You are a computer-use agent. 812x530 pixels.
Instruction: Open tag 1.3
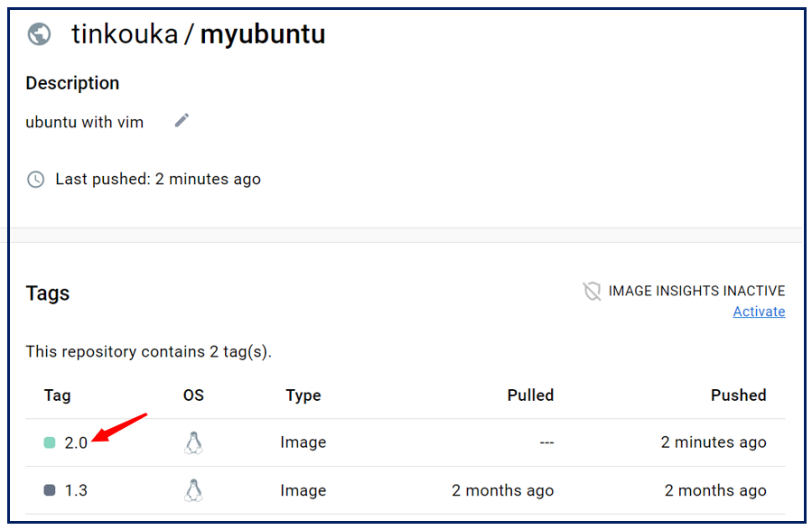coord(76,490)
